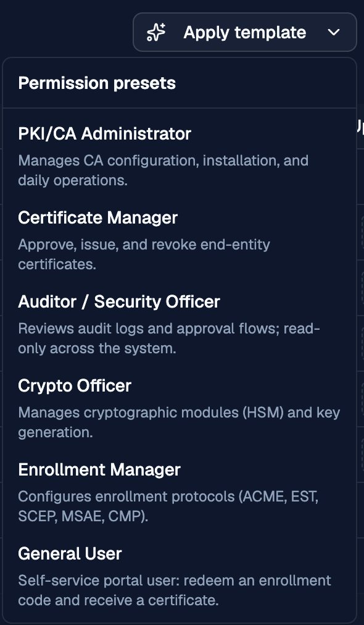Image resolution: width=364 pixels, height=625 pixels.
Task: Click the Permission presets header
Action: (97, 83)
